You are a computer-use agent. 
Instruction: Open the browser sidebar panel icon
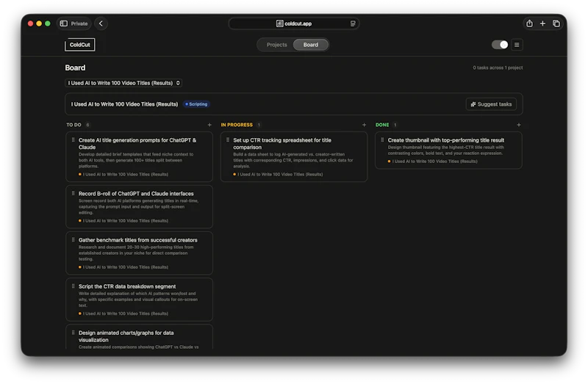pyautogui.click(x=64, y=23)
